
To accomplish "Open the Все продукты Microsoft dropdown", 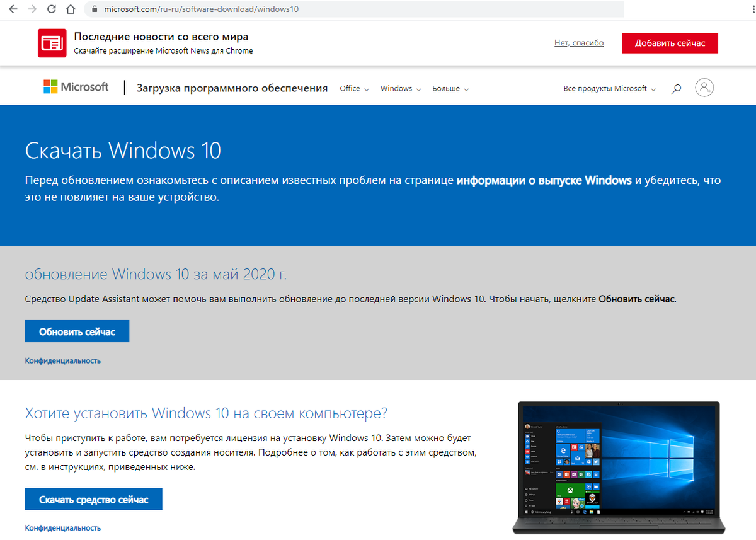I will tap(610, 89).
